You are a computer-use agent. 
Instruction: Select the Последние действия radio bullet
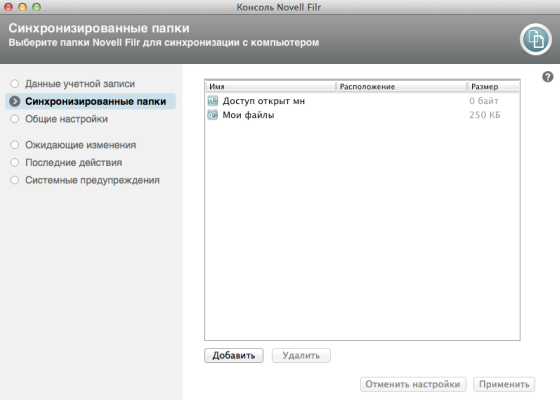click(x=15, y=162)
